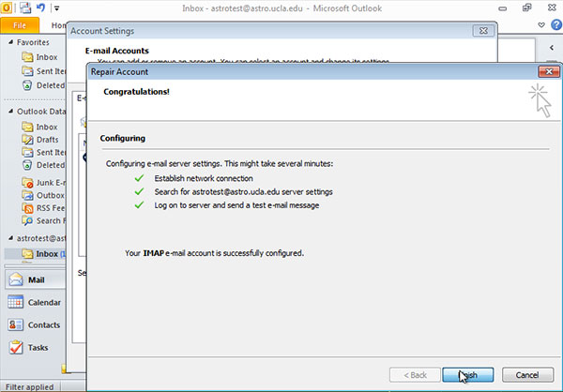Select Inbox under Favorites

[39, 57]
